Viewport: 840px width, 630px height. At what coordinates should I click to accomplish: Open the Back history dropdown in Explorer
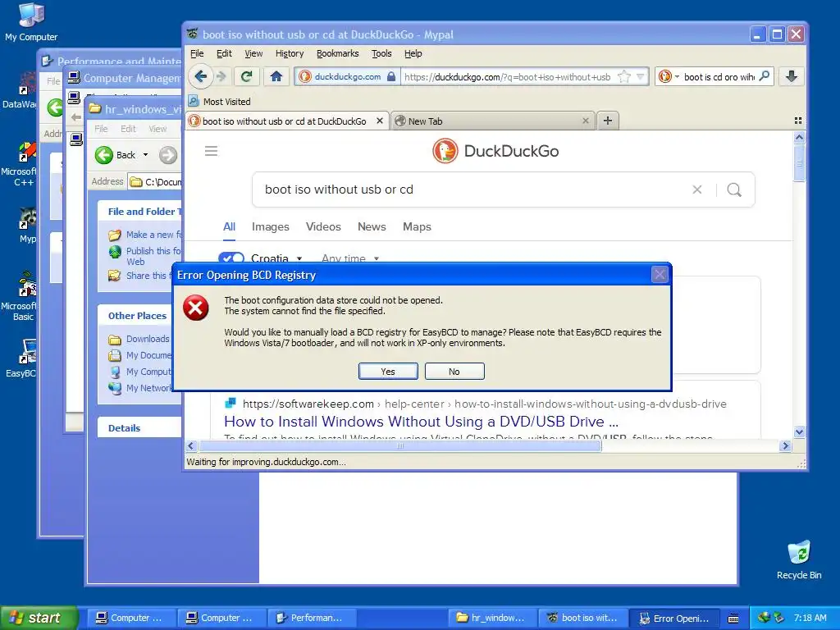pyautogui.click(x=145, y=155)
